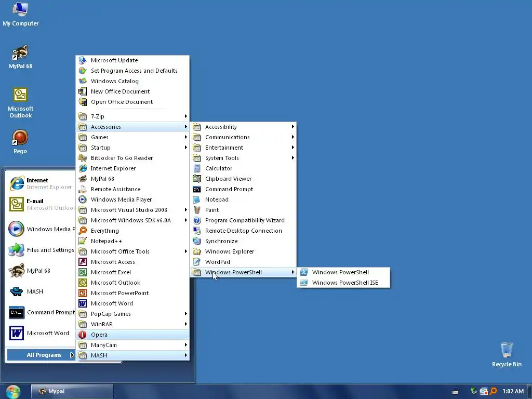The width and height of the screenshot is (532, 399).
Task: Click Microsoft Outlook in All Programs list
Action: click(132, 283)
